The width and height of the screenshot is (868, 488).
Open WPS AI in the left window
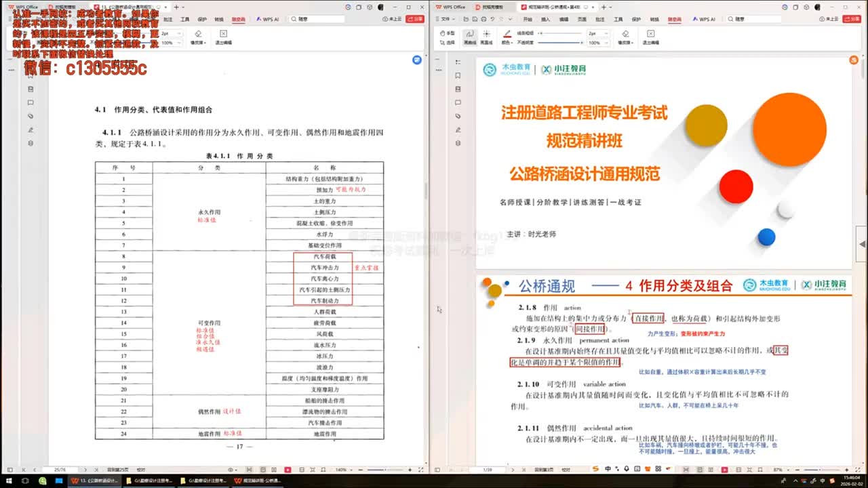(267, 20)
